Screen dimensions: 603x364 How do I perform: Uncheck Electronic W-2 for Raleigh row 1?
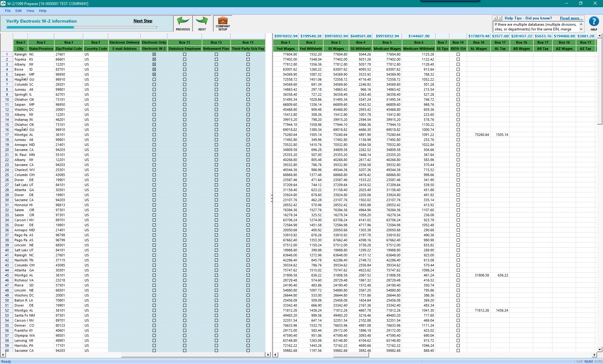coord(154,54)
